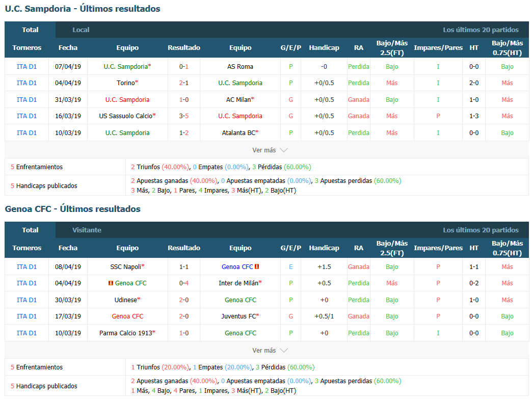
Task: Open the ITA D1 link in the Sassuolo row
Action: [x=27, y=116]
